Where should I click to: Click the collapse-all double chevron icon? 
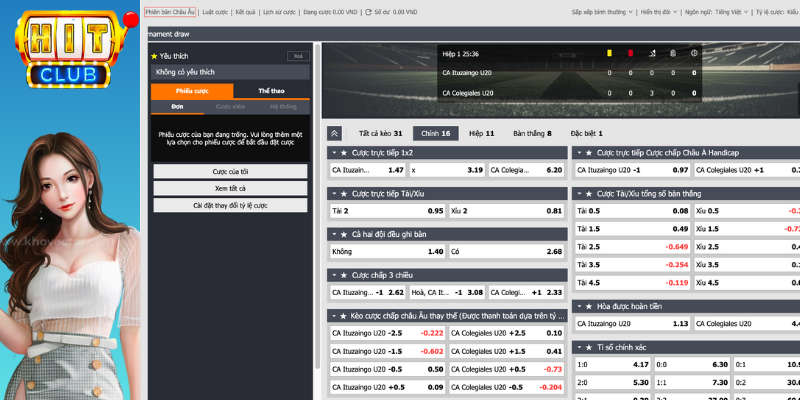(334, 132)
